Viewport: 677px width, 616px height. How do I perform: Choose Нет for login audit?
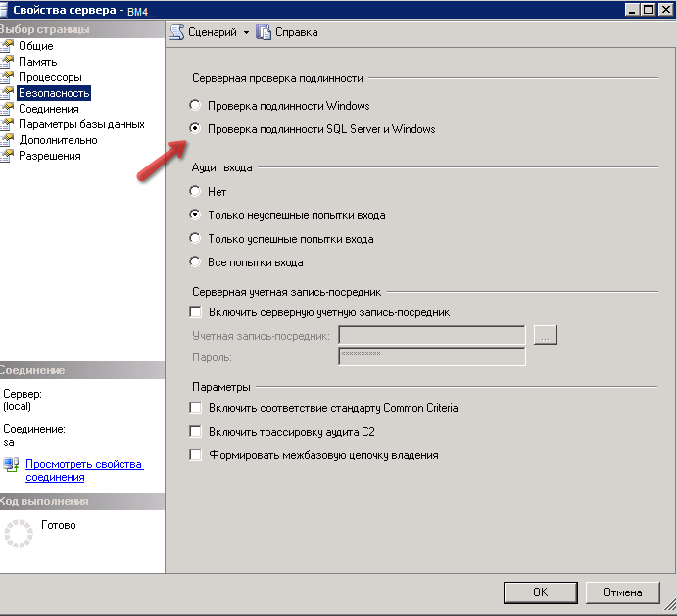196,192
